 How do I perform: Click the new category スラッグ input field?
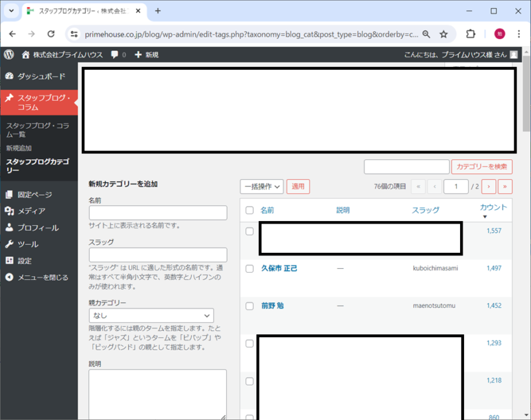[x=158, y=255]
